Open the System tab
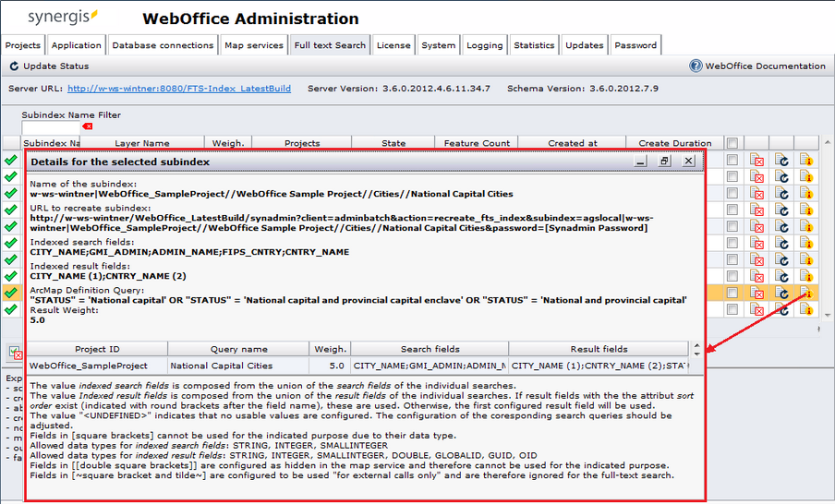Screen dimensions: 835x504 pos(438,45)
